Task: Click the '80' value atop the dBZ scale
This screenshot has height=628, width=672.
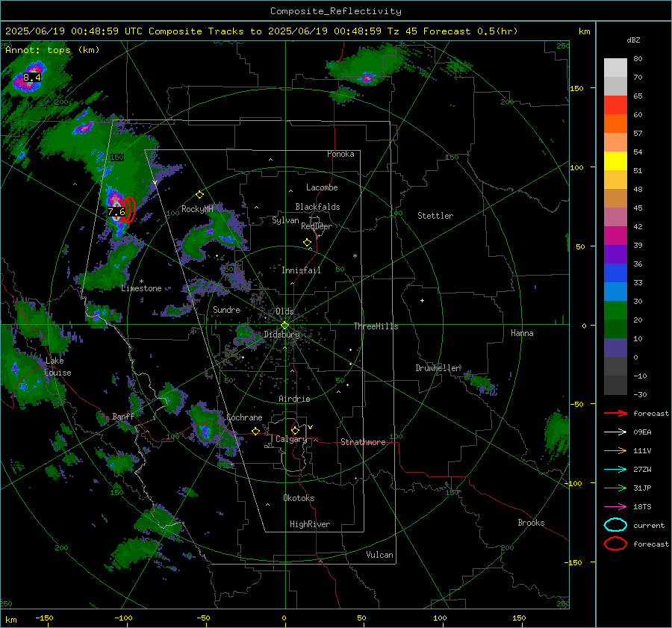Action: coord(638,59)
